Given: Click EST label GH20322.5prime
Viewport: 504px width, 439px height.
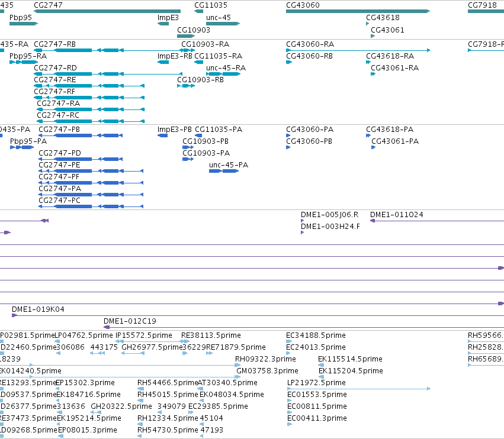Looking at the screenshot, I should (121, 406).
